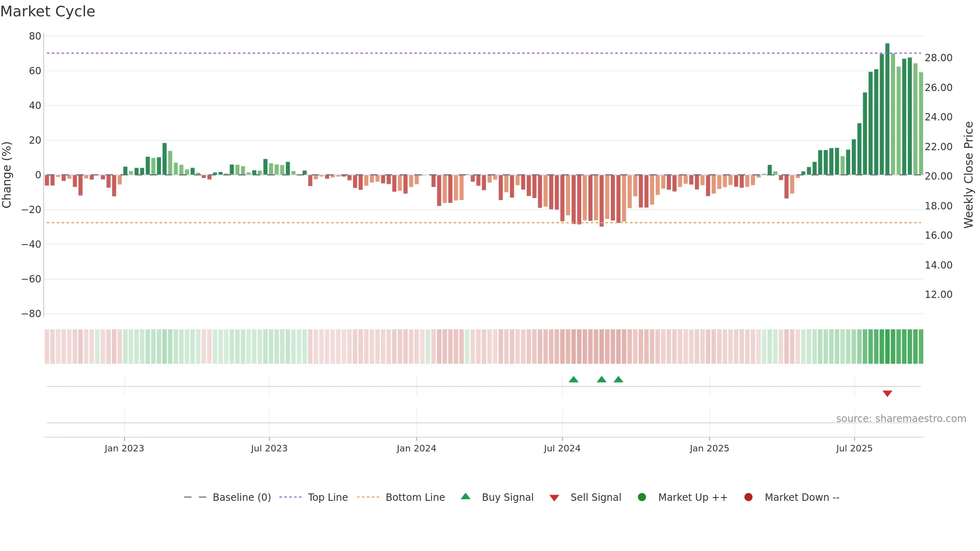Click the red sell signal triangle after Jul 2025
The image size is (980, 551).
click(x=887, y=393)
